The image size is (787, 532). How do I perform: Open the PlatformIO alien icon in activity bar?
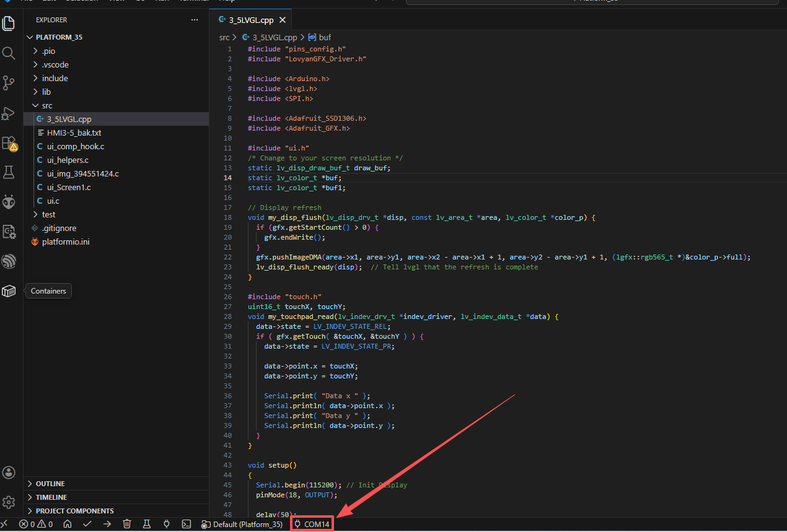pyautogui.click(x=9, y=202)
